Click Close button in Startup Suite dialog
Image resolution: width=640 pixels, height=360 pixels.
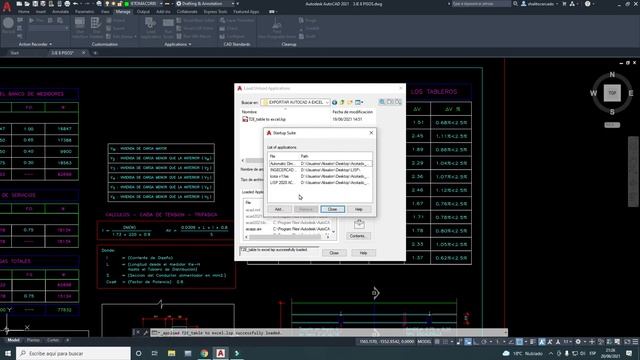coord(333,209)
